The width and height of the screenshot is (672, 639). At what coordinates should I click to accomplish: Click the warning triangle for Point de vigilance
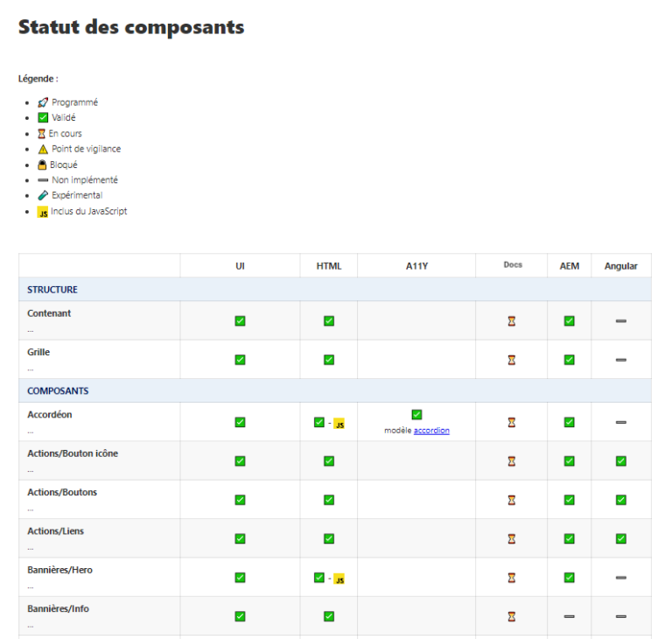43,150
